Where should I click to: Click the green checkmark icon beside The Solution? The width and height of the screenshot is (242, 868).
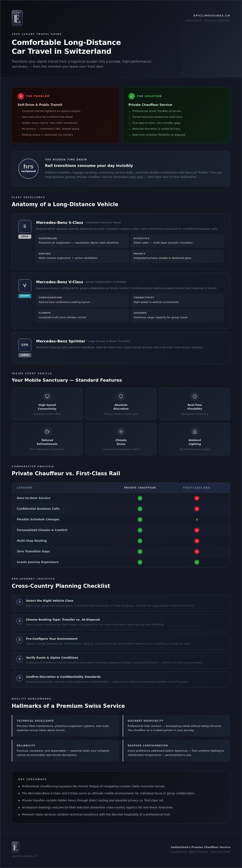coord(132,96)
